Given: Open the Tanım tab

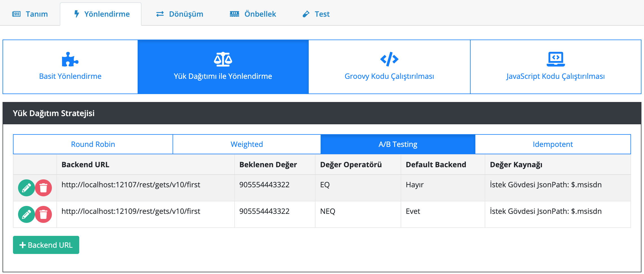Looking at the screenshot, I should coord(30,14).
